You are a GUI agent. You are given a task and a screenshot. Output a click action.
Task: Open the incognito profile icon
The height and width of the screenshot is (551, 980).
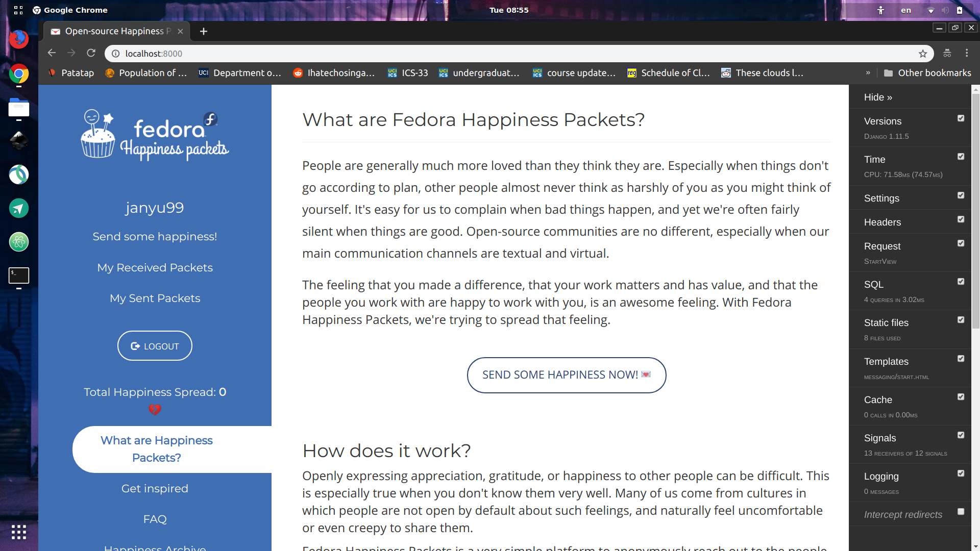click(x=947, y=53)
